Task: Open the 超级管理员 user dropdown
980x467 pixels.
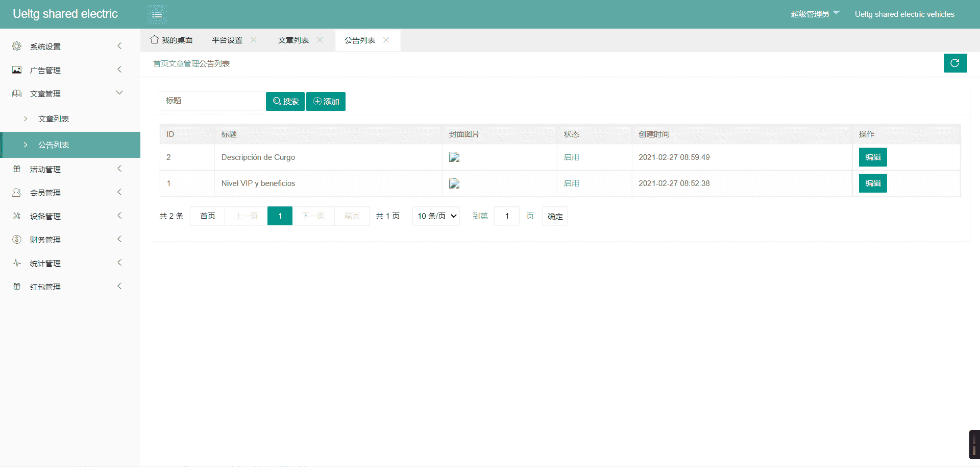Action: click(x=815, y=14)
